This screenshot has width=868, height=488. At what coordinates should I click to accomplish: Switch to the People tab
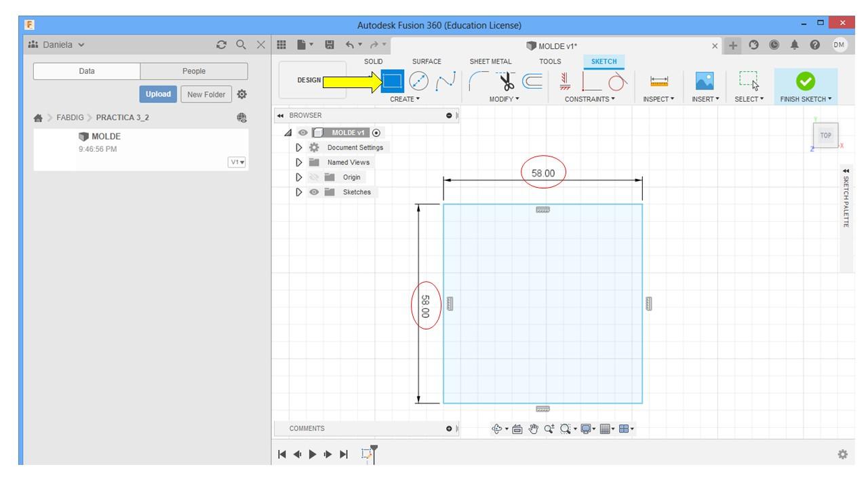(x=194, y=70)
